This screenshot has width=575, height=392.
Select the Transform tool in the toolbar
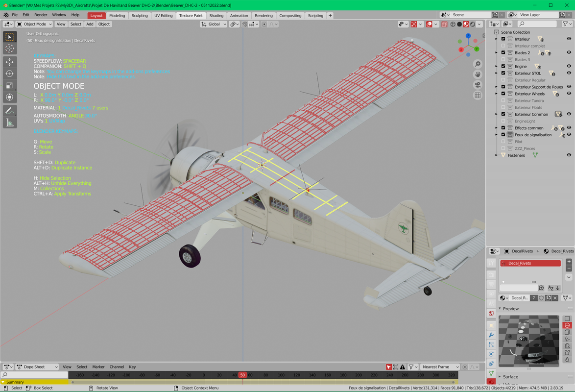(x=9, y=98)
